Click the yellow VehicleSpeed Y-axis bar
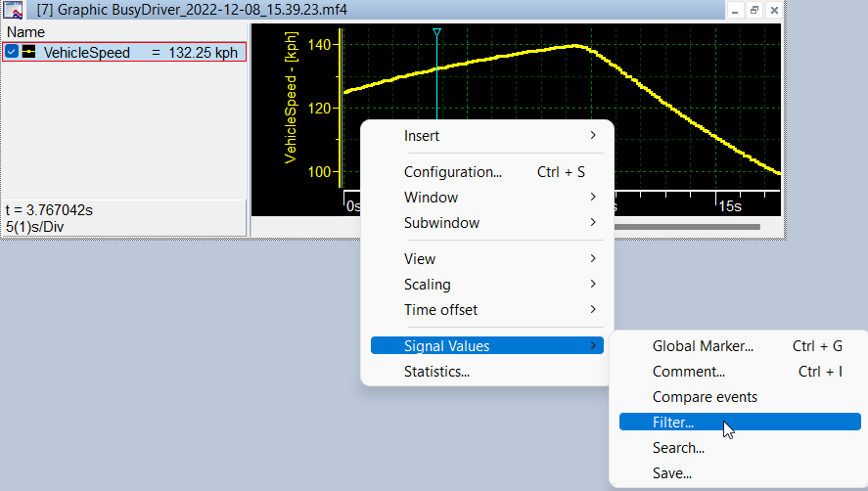This screenshot has height=491, width=868. point(340,108)
